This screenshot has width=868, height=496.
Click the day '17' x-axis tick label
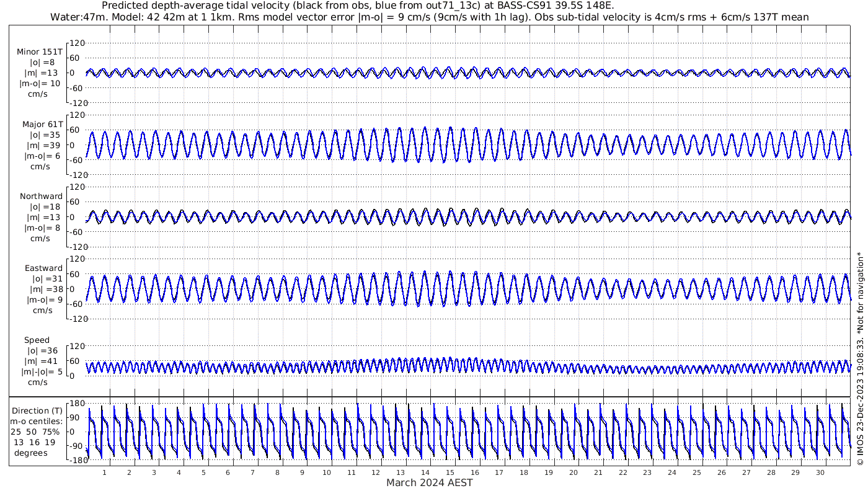point(499,472)
